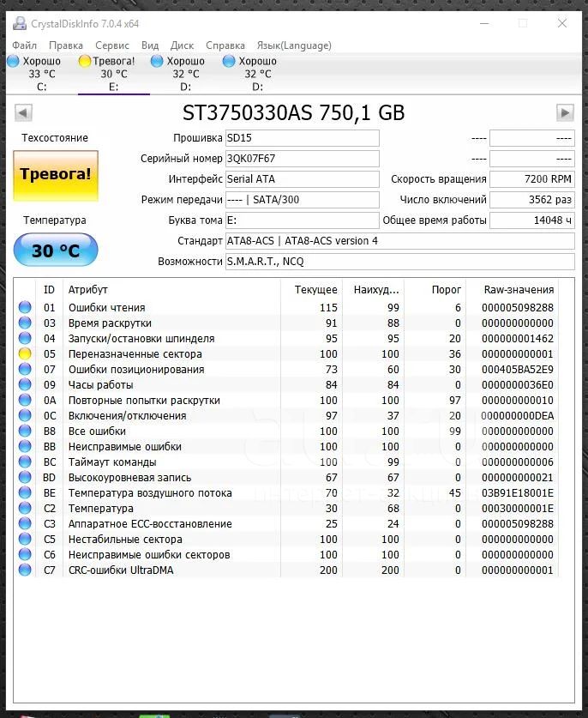Click the blue icon next to Часы работы
588x718 pixels.
pyautogui.click(x=25, y=385)
